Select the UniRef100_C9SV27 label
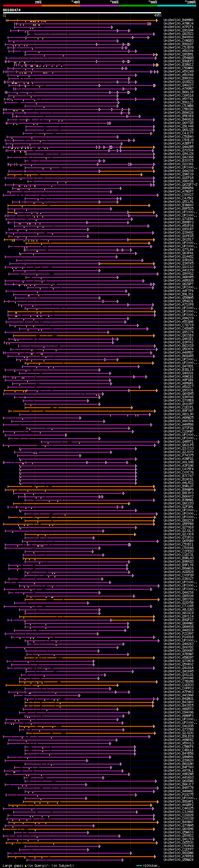The height and width of the screenshot is (868, 199). pos(178,195)
